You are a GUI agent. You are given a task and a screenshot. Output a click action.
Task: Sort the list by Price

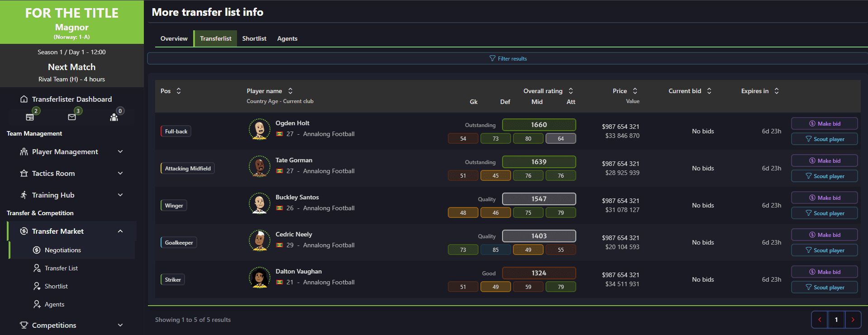pyautogui.click(x=635, y=91)
